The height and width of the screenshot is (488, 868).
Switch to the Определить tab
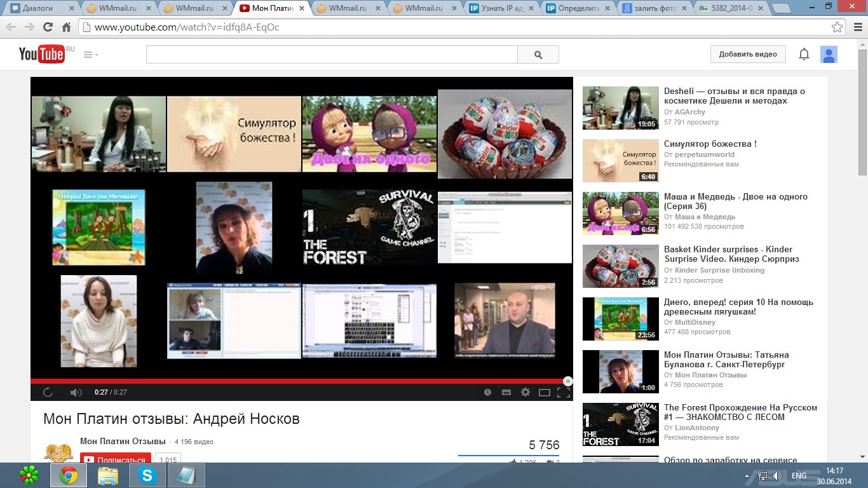[x=579, y=9]
